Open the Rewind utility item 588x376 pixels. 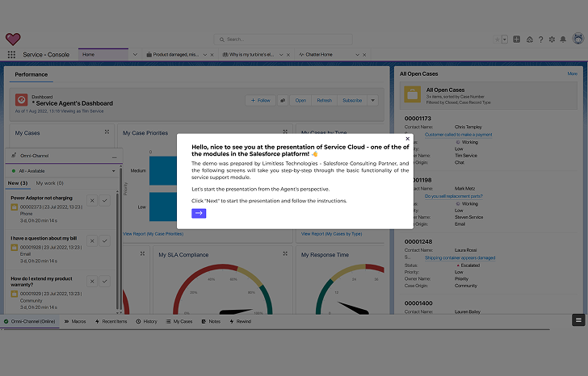(x=241, y=321)
